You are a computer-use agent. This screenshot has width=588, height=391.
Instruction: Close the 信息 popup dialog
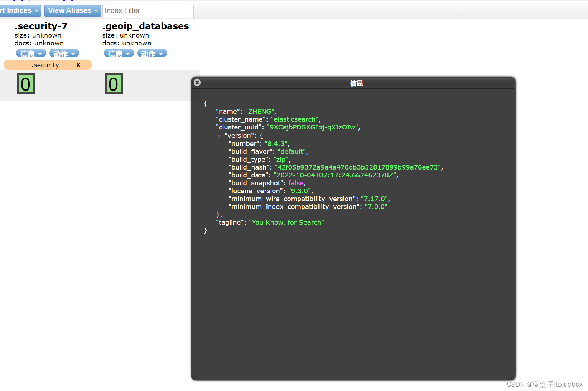[197, 83]
